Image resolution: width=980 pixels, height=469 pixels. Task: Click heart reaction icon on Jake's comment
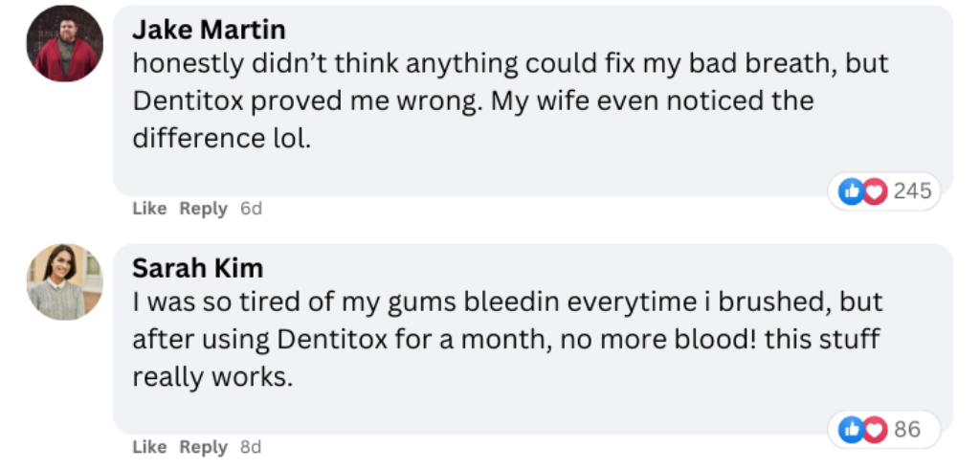click(874, 191)
